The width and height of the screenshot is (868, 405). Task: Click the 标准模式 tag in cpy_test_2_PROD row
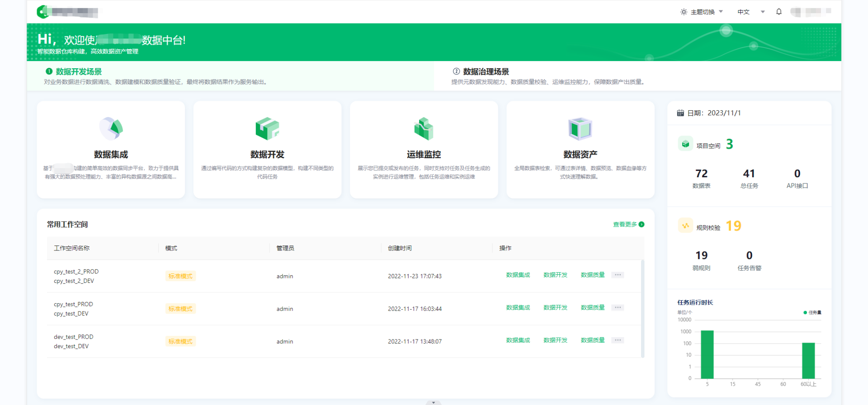(180, 276)
